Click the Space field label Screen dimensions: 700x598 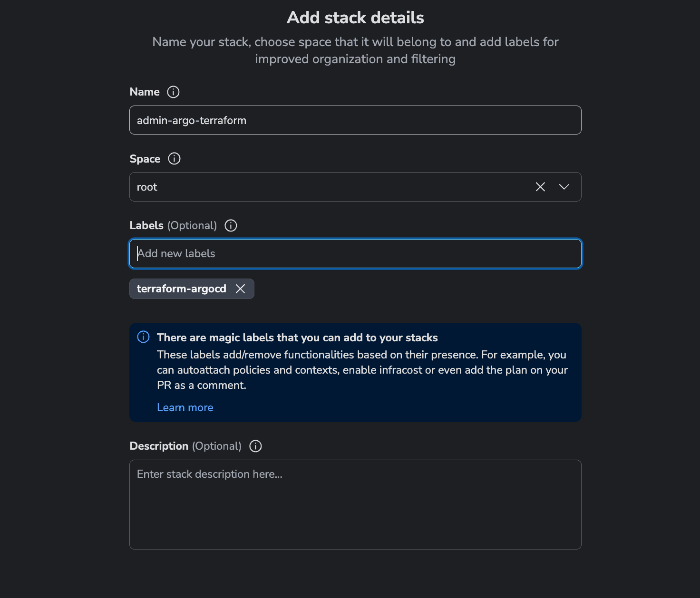click(x=145, y=159)
